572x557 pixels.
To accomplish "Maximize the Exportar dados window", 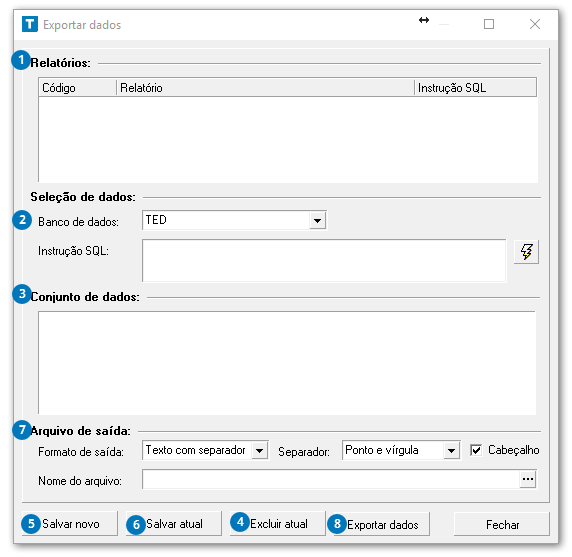I will point(489,24).
